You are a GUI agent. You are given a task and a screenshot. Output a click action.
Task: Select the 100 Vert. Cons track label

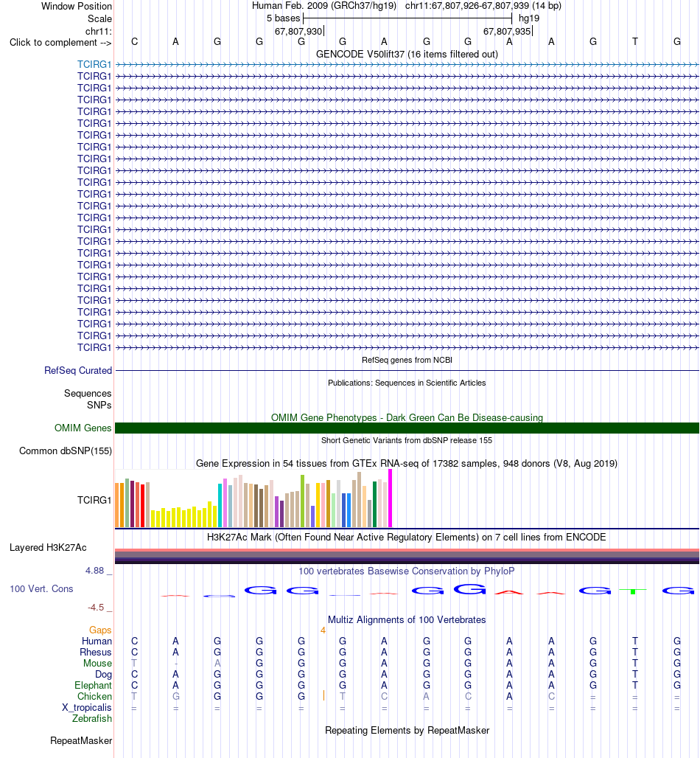41,589
